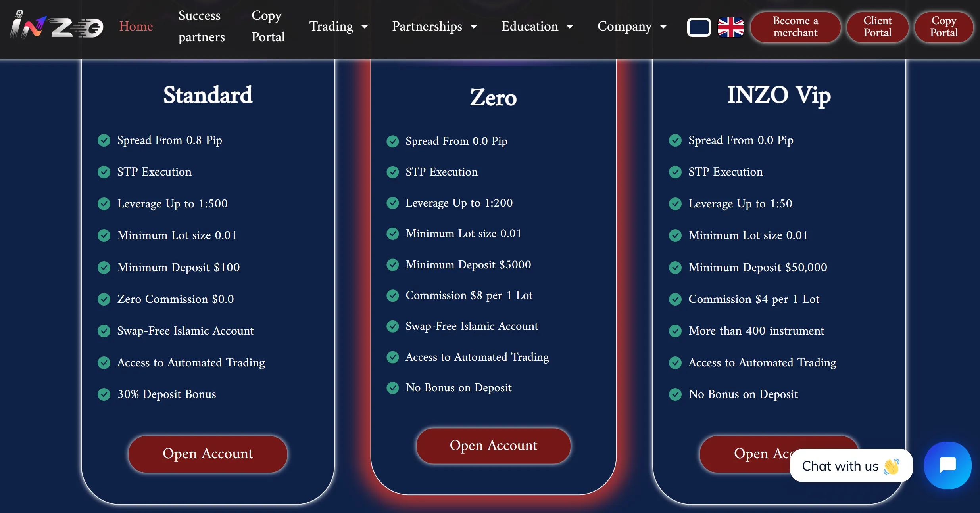
Task: Select the UK flag language icon
Action: coord(730,27)
